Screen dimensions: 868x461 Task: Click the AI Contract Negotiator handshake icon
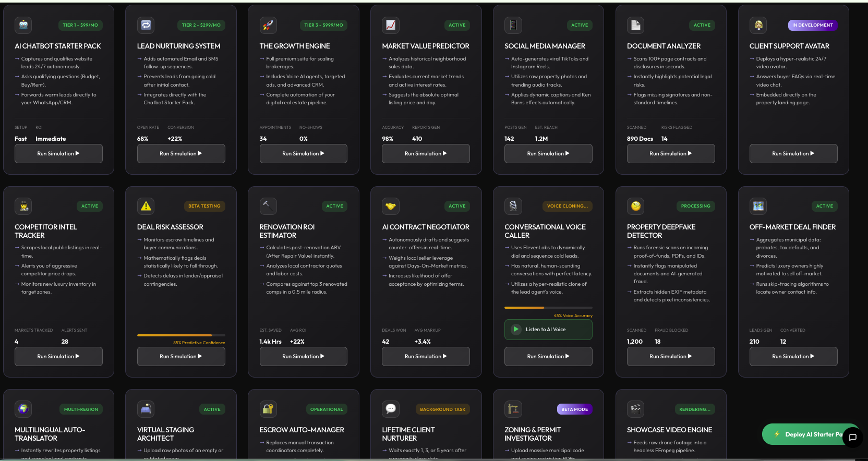(390, 206)
